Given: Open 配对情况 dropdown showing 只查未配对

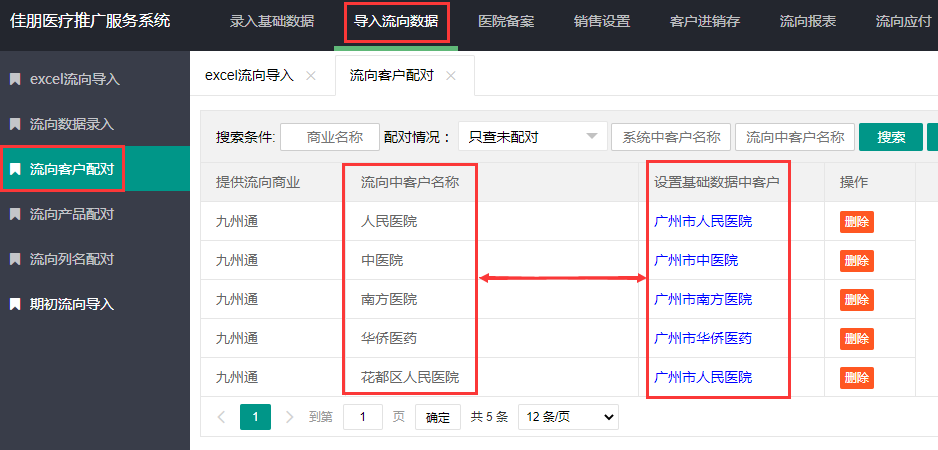Looking at the screenshot, I should (532, 137).
